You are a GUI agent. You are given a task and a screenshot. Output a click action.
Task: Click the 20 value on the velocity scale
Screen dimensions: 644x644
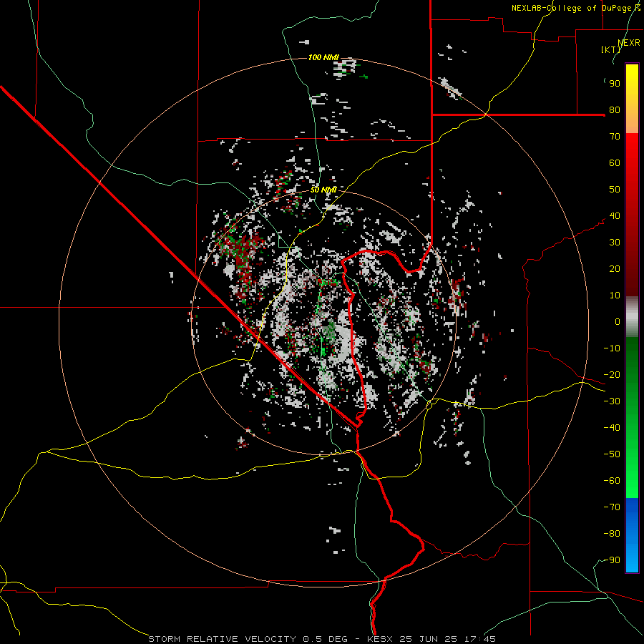(x=615, y=269)
